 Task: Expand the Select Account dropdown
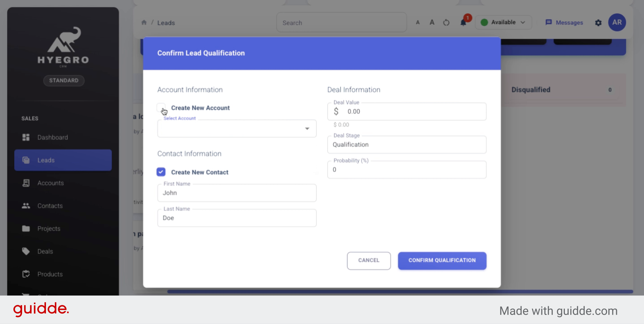coord(307,128)
